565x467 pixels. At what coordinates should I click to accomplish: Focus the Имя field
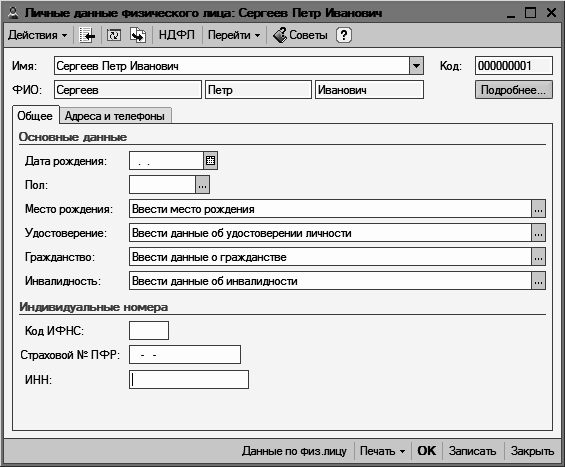pyautogui.click(x=232, y=66)
